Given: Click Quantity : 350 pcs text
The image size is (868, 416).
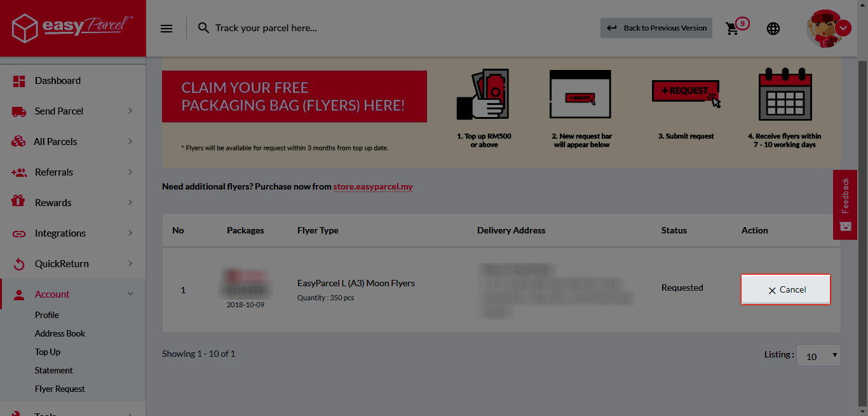Looking at the screenshot, I should [326, 298].
